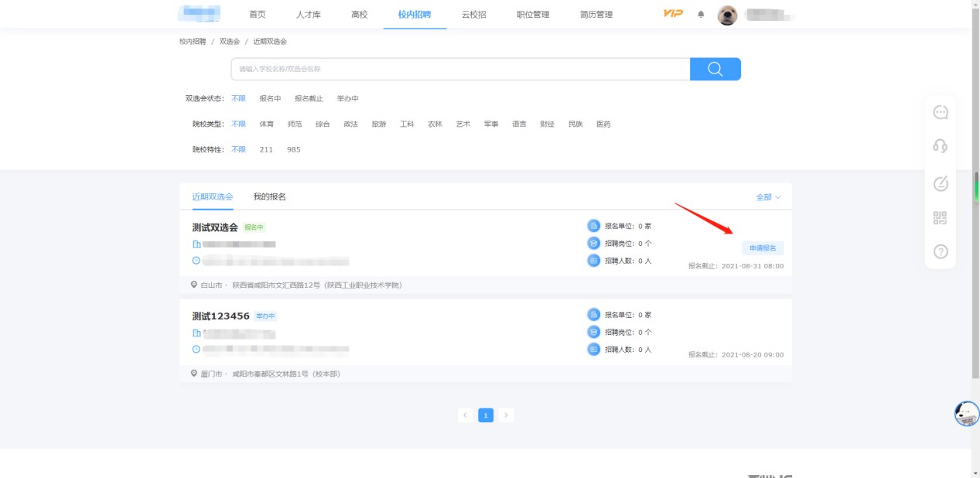Select 报名中 status filter
Viewport: 980px width, 478px height.
(270, 99)
